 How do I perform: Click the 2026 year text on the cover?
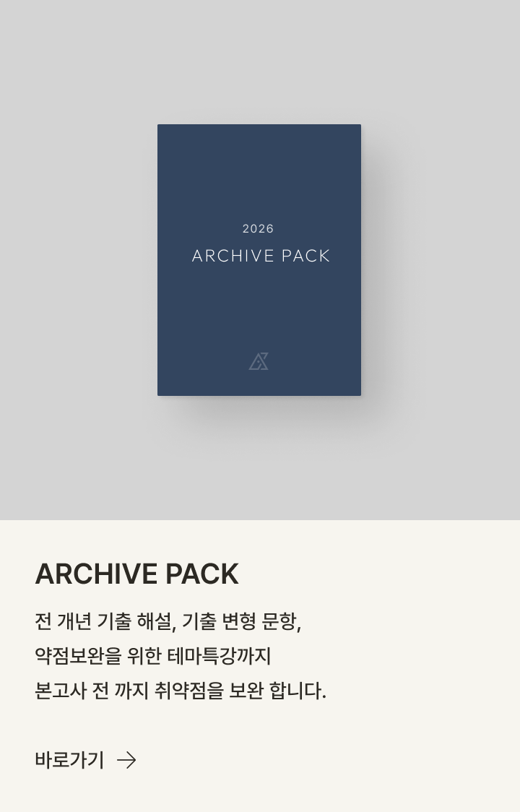click(258, 228)
